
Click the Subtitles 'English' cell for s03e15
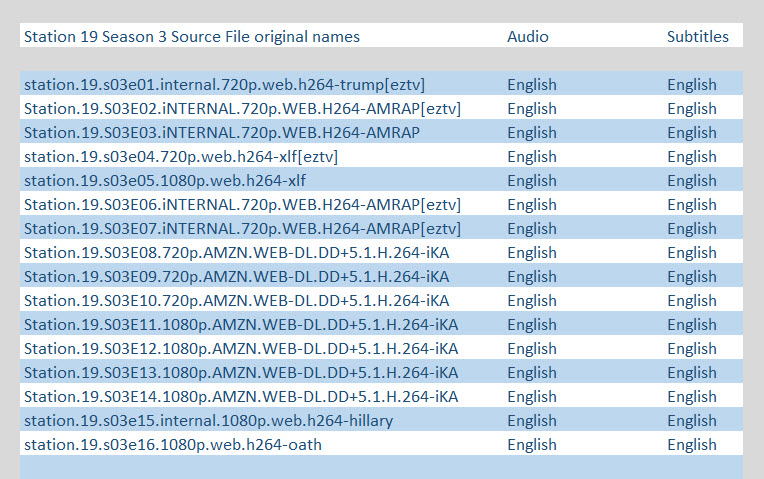(692, 421)
